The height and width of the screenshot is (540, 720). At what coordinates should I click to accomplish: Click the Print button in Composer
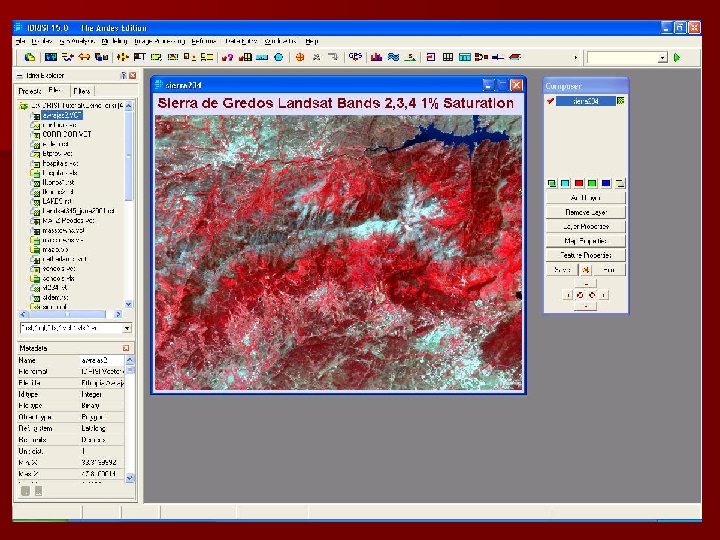[x=609, y=270]
